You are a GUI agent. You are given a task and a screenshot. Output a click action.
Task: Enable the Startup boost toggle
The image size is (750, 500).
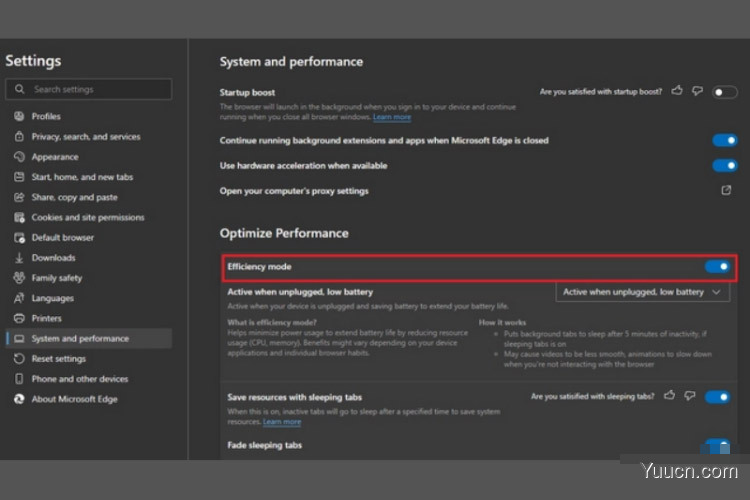coord(725,92)
